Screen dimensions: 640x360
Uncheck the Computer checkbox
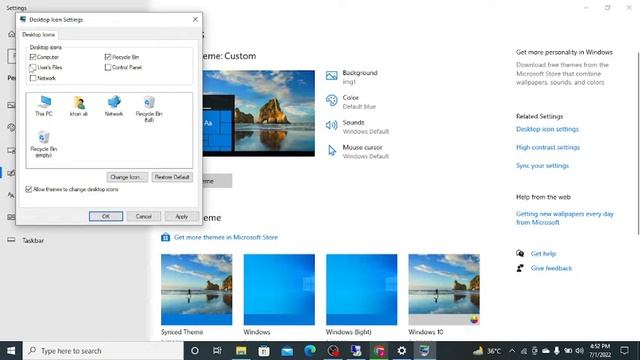33,57
